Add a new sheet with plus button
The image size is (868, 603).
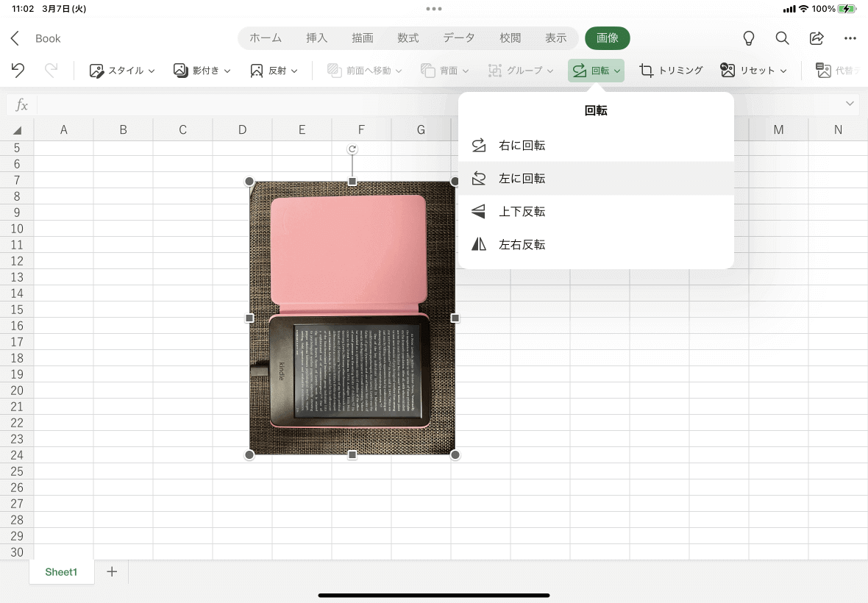(x=112, y=571)
